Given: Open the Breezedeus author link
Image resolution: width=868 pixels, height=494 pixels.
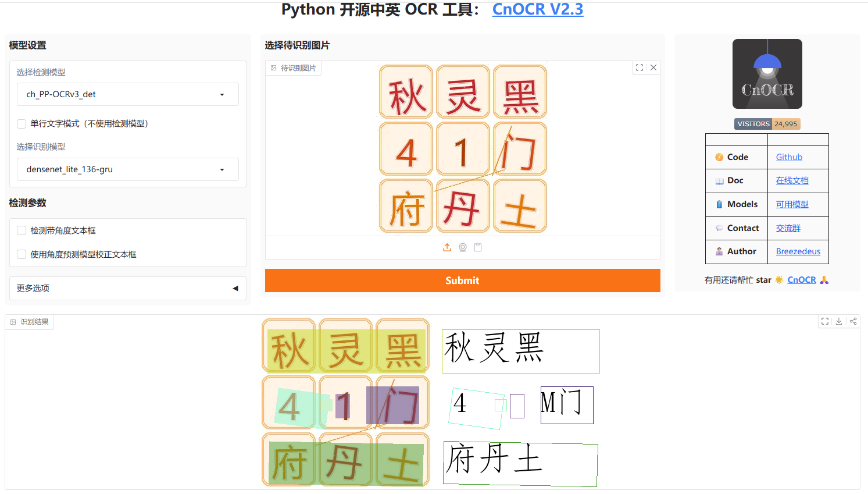Looking at the screenshot, I should (798, 251).
